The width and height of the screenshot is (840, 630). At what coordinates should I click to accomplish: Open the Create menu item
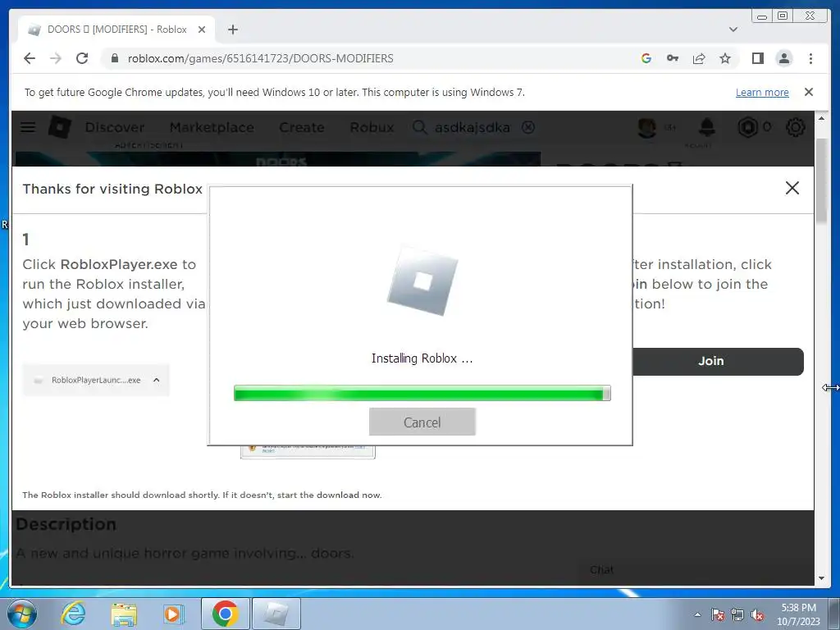302,127
